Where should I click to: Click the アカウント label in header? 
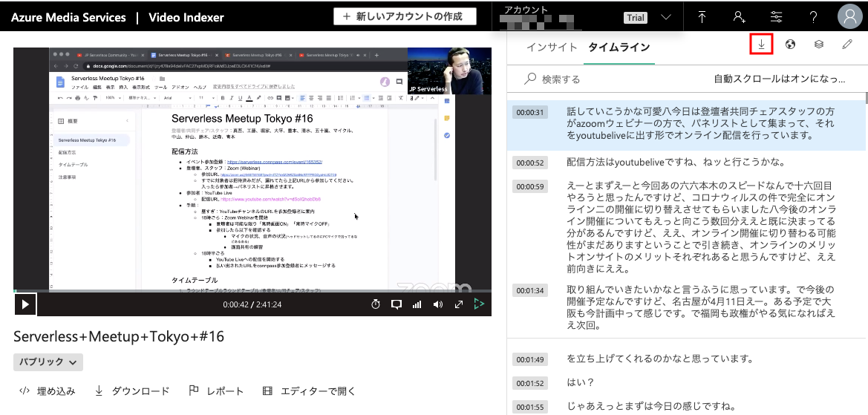pyautogui.click(x=526, y=10)
